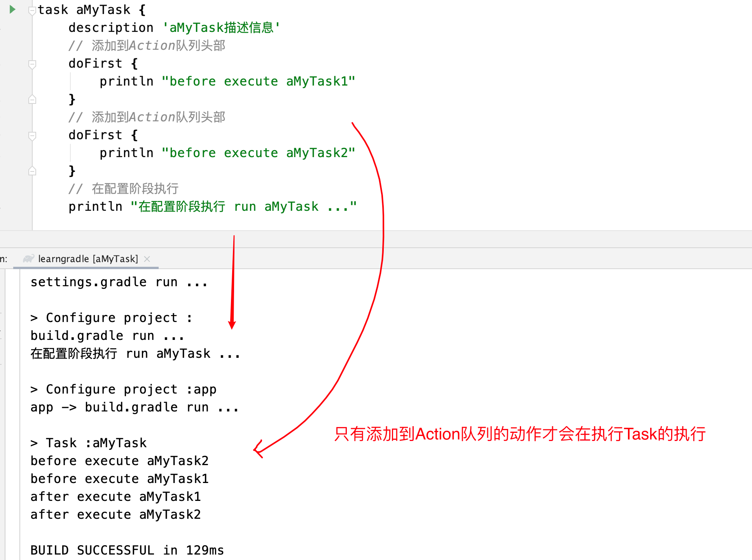Viewport: 752px width, 560px height.
Task: Click 'after execute aMyTask2' console line
Action: [115, 514]
